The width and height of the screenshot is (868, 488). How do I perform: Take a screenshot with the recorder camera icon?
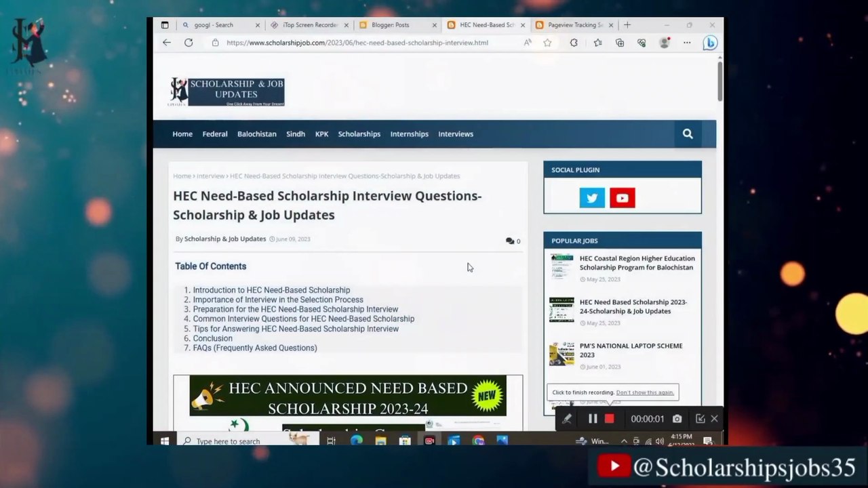677,419
